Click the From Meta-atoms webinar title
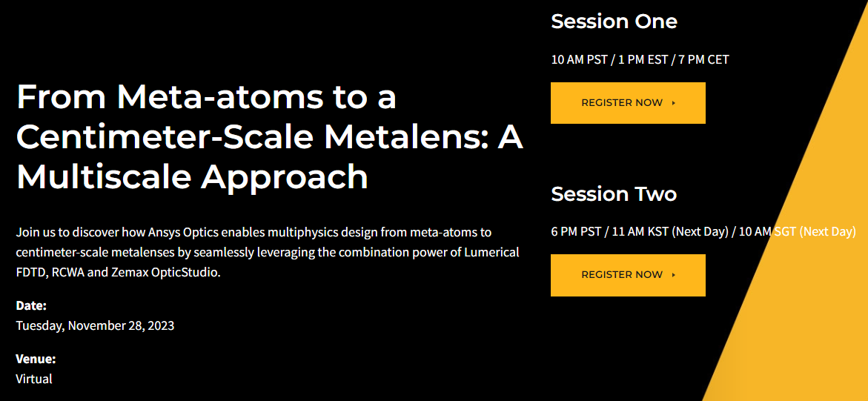This screenshot has height=401, width=868. (270, 137)
